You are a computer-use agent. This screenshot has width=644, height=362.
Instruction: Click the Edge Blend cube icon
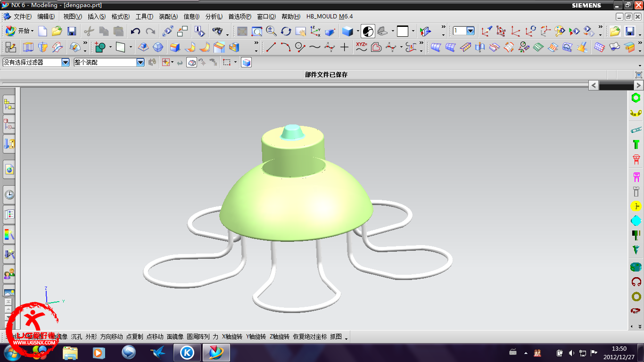coord(175,47)
